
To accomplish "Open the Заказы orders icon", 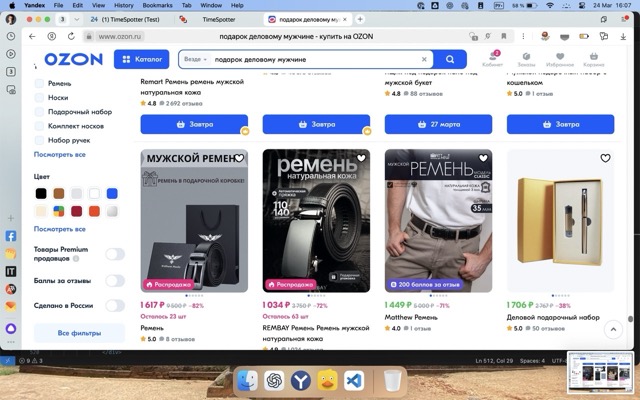I will [x=527, y=58].
